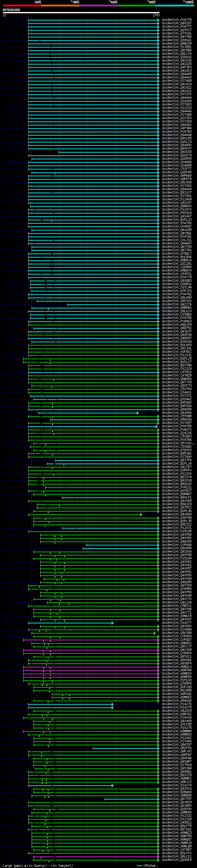The height and width of the screenshot is (868, 197).
Task: Click the purple alignment bar for A9NNW9
Action: [91, 731]
